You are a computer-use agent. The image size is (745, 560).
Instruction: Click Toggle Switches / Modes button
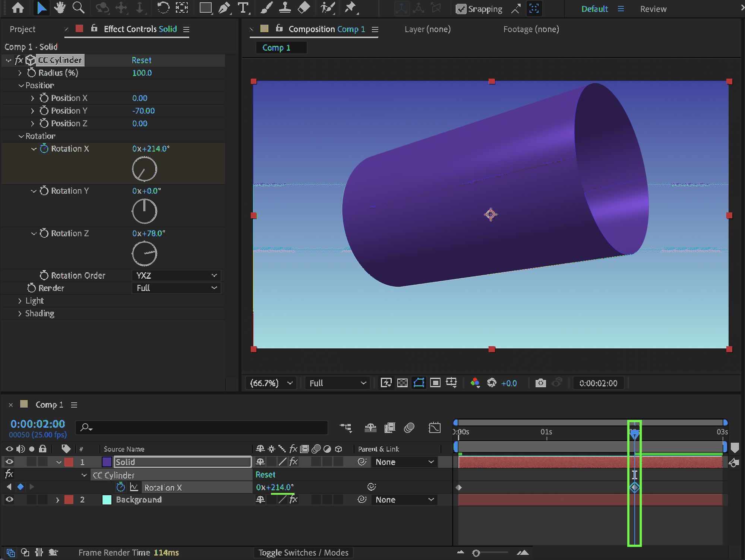303,553
